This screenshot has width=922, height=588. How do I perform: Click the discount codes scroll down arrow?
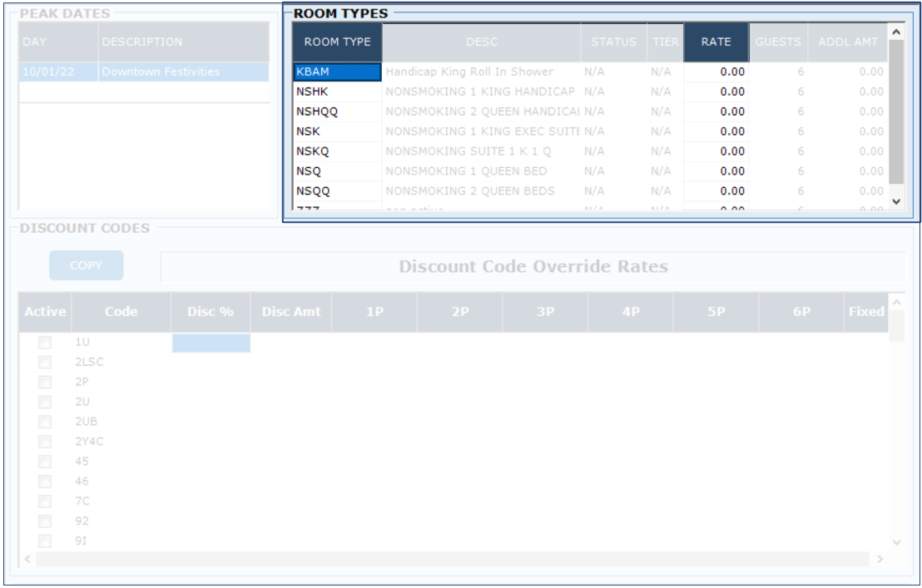click(x=896, y=542)
